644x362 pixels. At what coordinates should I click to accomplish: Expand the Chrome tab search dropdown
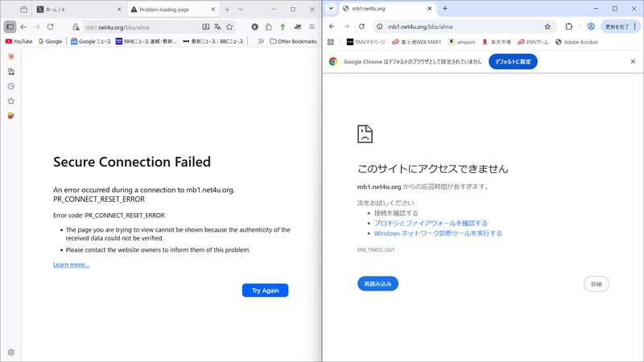331,9
